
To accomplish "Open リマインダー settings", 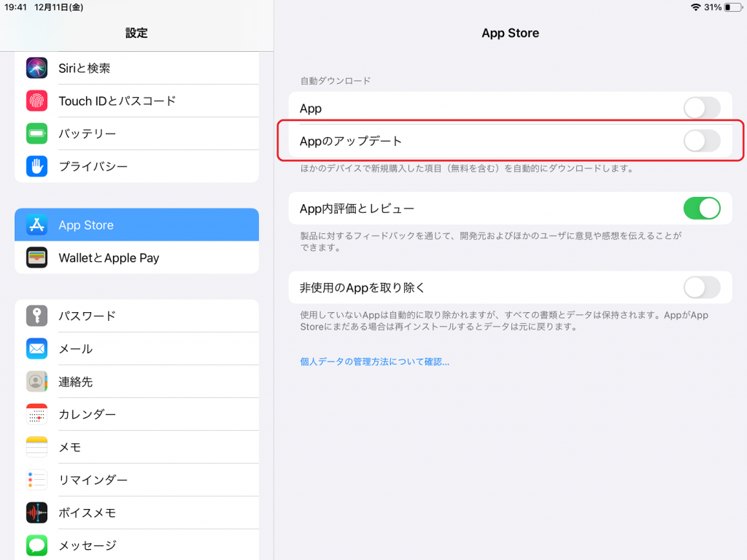I will (x=136, y=480).
